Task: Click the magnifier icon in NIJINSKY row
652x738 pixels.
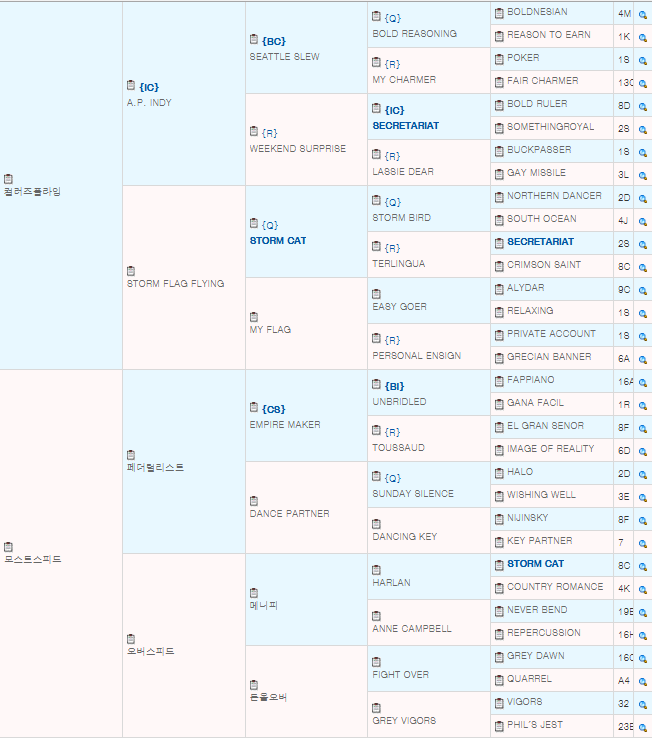Action: (643, 521)
